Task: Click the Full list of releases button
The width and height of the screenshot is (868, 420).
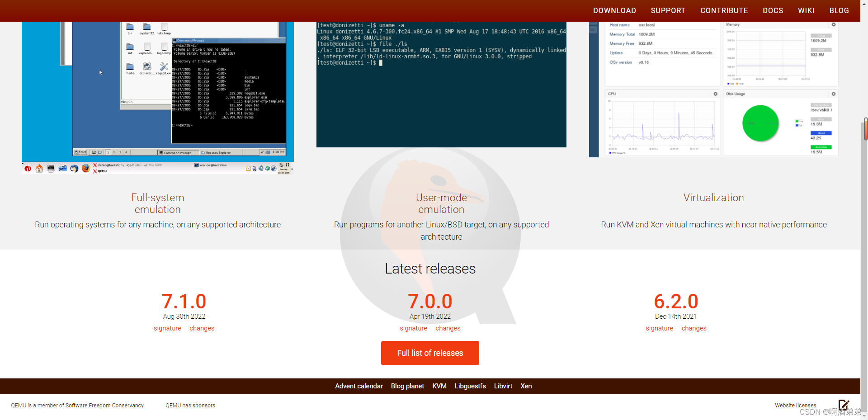Action: [430, 353]
